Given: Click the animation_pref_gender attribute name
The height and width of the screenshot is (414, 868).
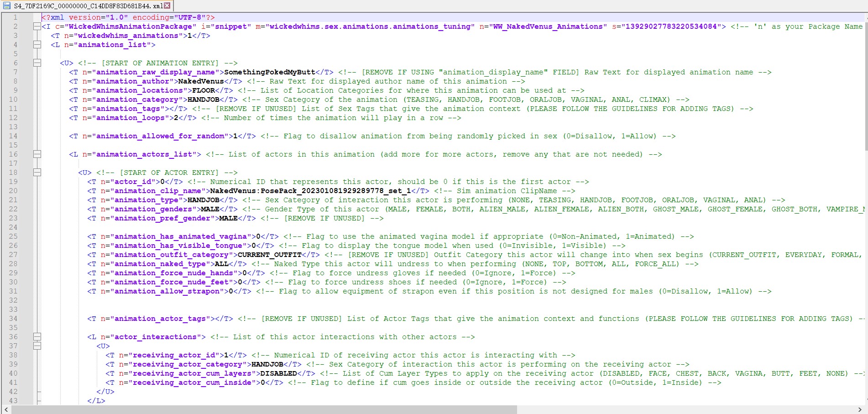Looking at the screenshot, I should point(162,218).
